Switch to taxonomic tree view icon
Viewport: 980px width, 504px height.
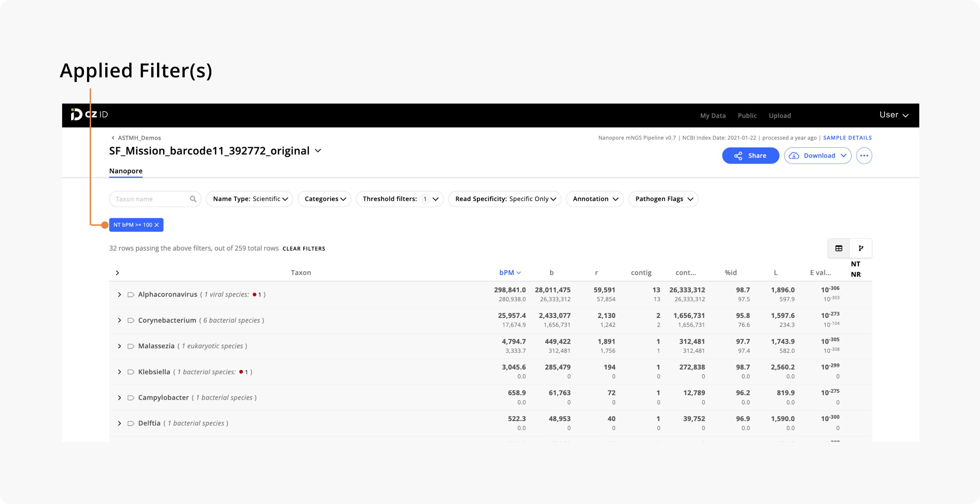point(861,248)
